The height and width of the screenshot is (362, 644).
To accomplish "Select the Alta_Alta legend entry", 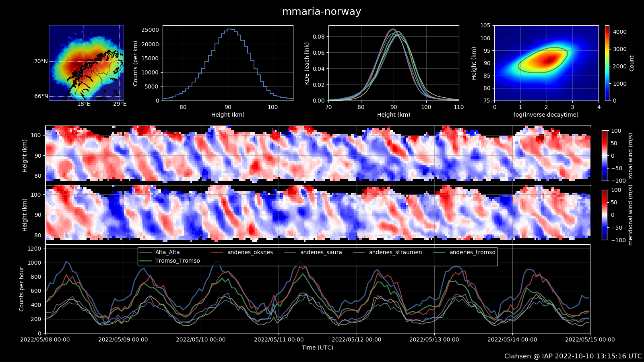I will 159,253.
